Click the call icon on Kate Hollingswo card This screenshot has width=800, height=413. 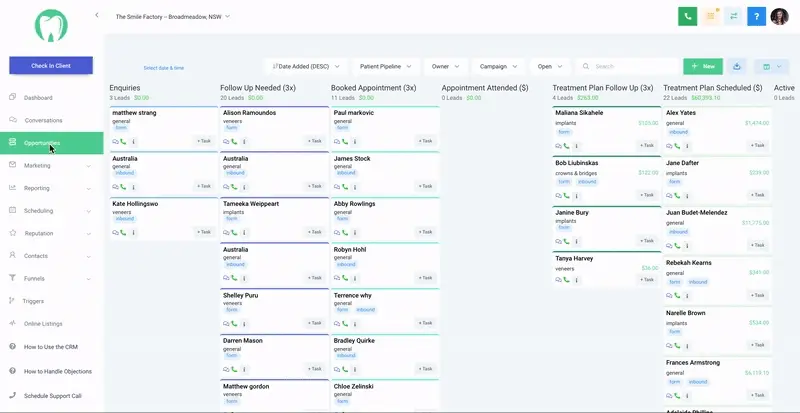(x=123, y=232)
